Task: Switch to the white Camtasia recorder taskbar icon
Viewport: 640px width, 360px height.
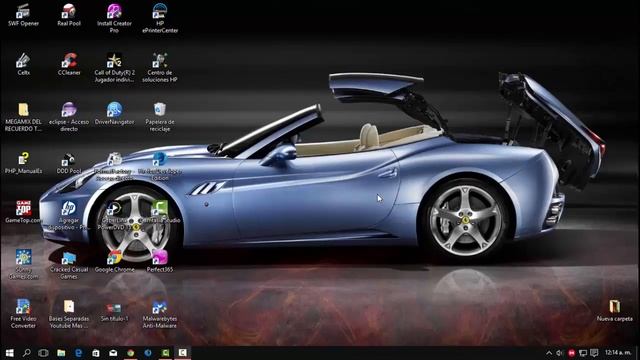Action: 182,353
